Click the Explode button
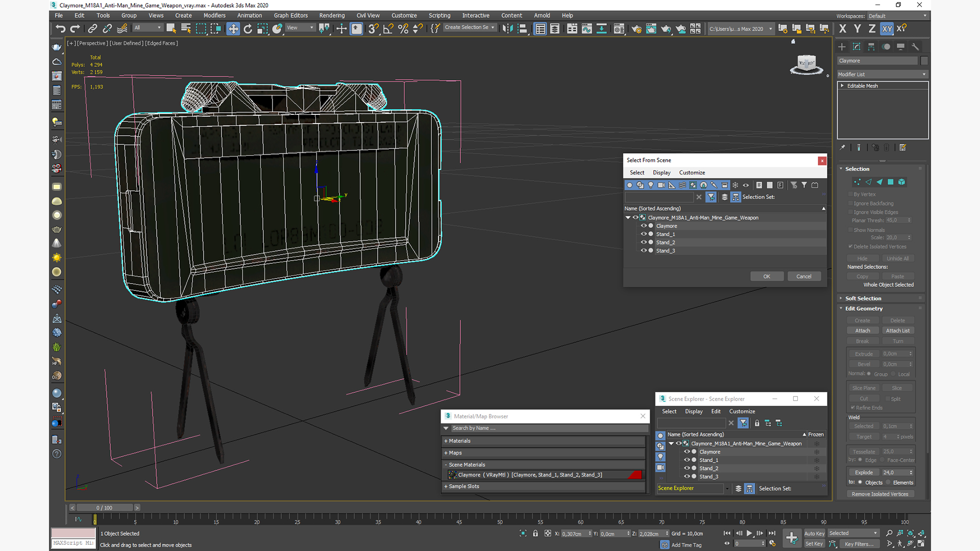The width and height of the screenshot is (980, 551). [864, 472]
